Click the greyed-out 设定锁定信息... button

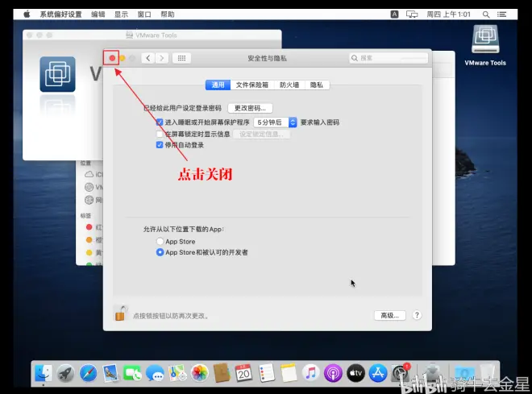(261, 135)
